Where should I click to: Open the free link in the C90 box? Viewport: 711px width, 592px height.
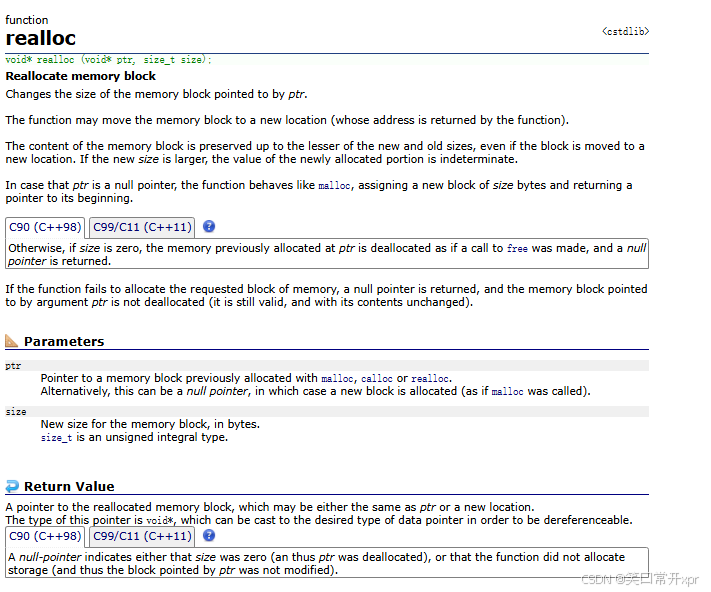click(517, 249)
